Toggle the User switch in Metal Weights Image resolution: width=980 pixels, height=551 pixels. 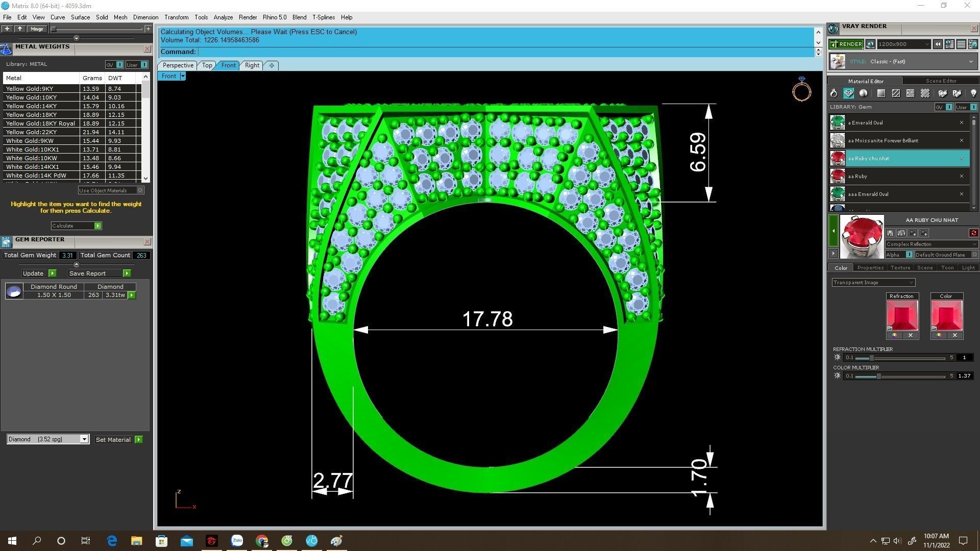click(144, 65)
